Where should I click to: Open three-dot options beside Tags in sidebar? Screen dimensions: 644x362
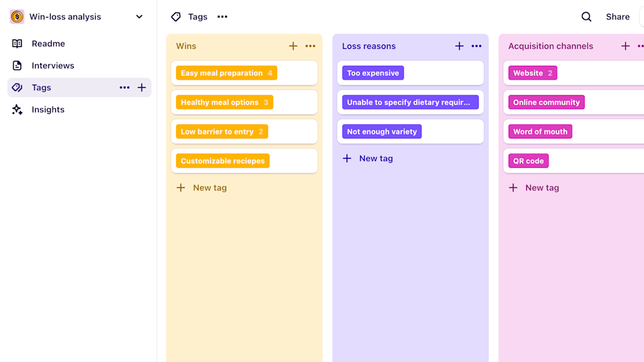click(x=125, y=88)
